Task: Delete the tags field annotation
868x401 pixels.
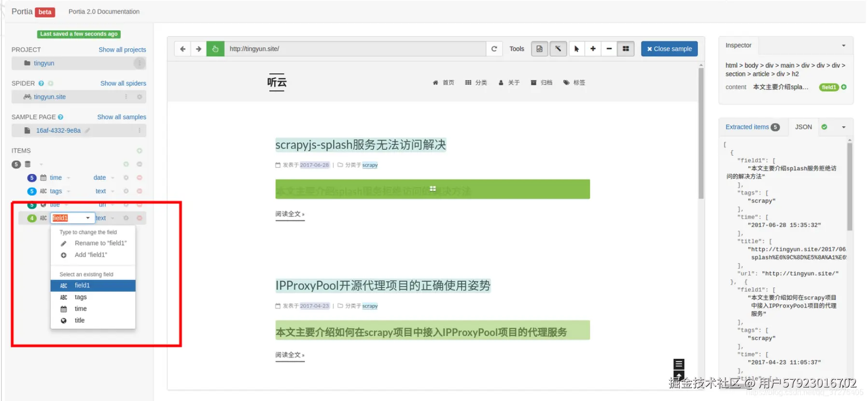Action: coord(140,191)
